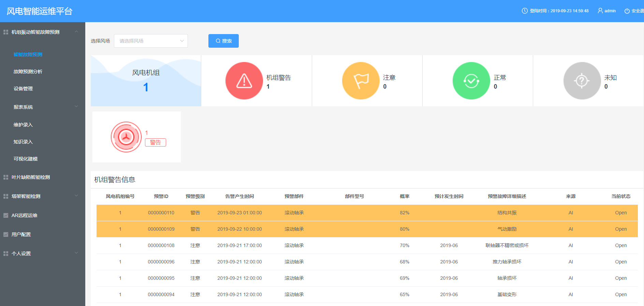
Task: Click the 机组警告信息 section heading
Action: (x=115, y=180)
